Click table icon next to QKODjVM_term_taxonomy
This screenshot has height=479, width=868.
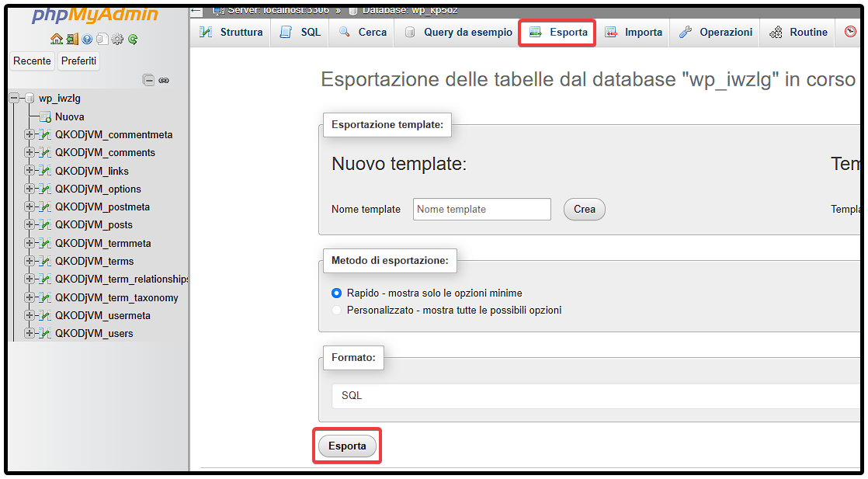(x=45, y=297)
